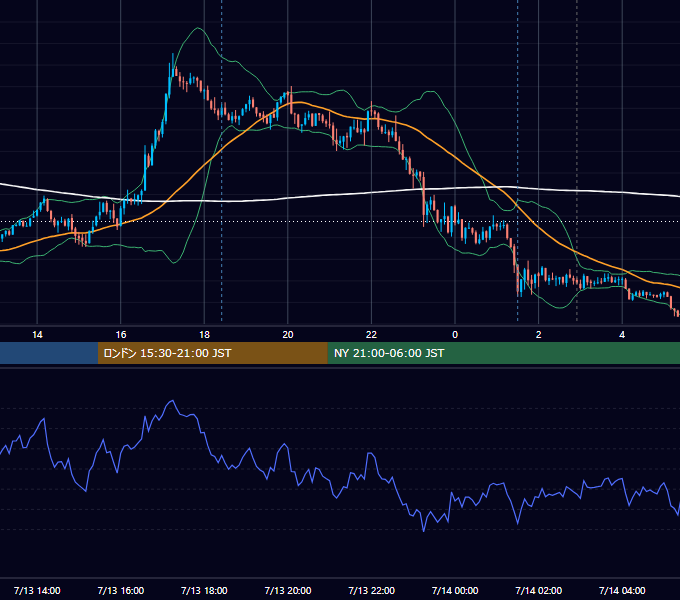The height and width of the screenshot is (600, 680).
Task: Click the 2 hour axis label
Action: pyautogui.click(x=539, y=335)
